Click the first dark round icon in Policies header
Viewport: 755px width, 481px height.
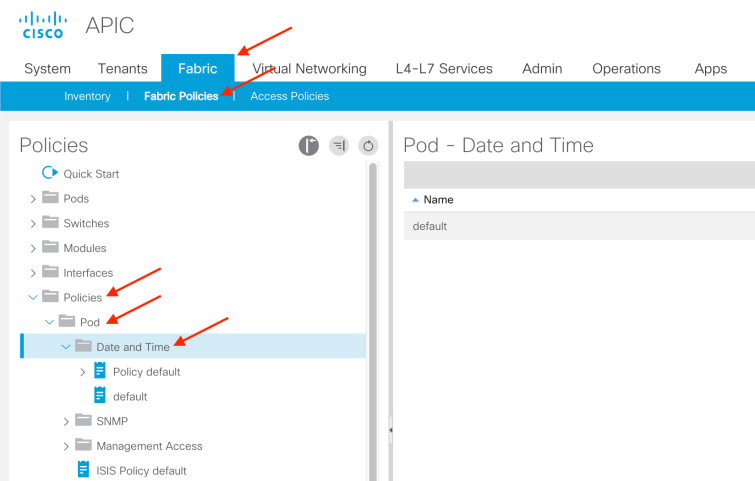(309, 146)
